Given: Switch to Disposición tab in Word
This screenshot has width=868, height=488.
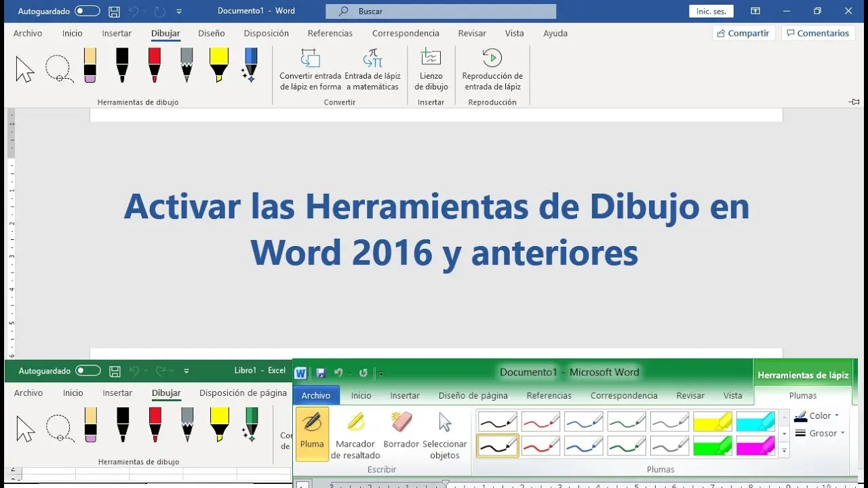Looking at the screenshot, I should 267,33.
